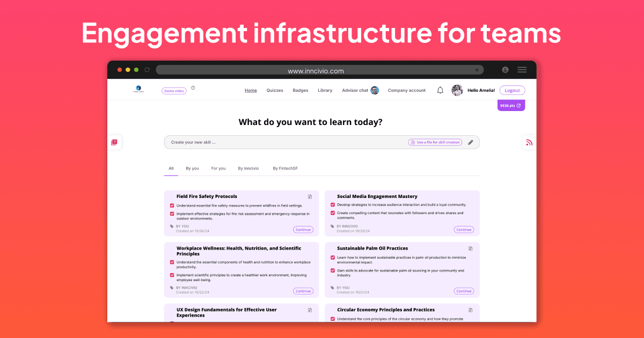Viewport: 644px width, 338px height.
Task: Open Library page
Action: (325, 90)
